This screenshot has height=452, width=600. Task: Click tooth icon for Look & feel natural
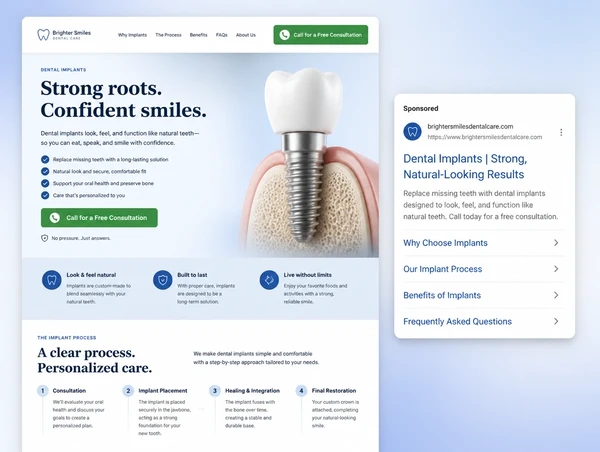(52, 280)
